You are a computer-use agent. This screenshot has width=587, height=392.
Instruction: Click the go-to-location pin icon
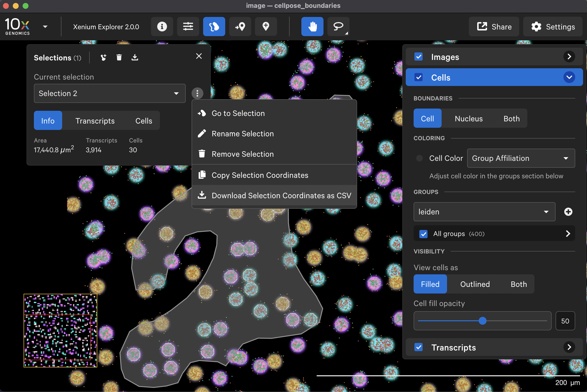pos(240,27)
